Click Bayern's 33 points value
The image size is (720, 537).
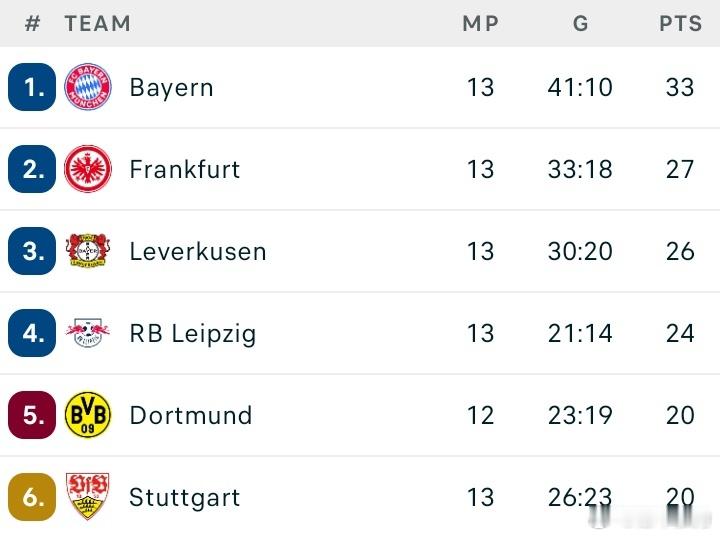680,87
